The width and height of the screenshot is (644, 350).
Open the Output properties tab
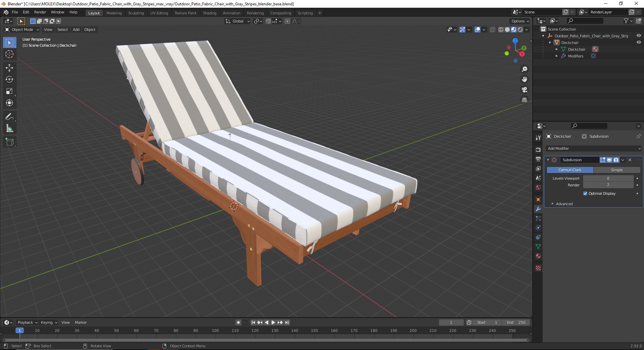click(538, 159)
